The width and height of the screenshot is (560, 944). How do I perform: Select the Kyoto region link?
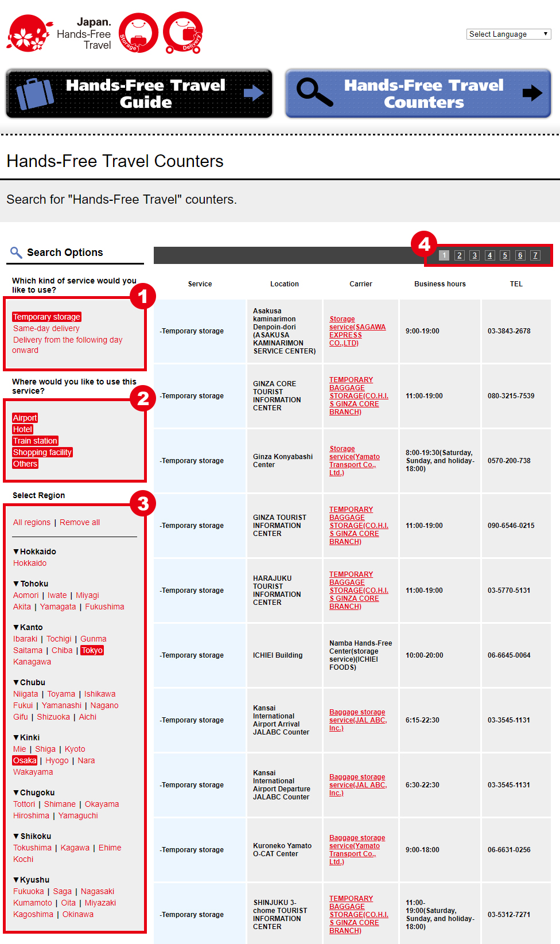(x=75, y=749)
